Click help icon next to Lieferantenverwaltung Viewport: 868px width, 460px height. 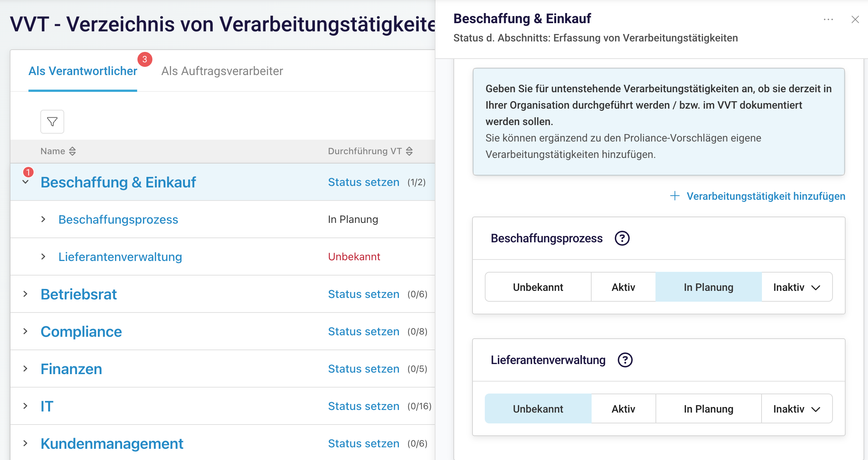click(x=625, y=360)
